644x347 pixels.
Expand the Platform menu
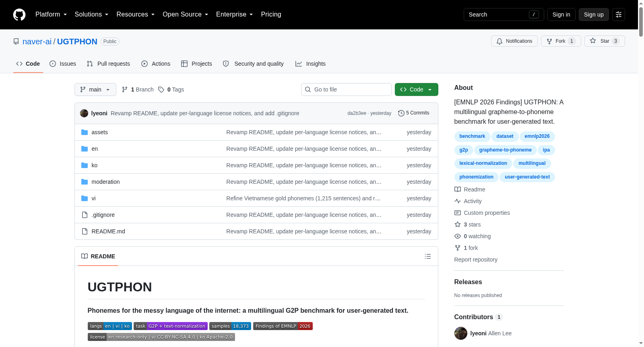click(x=51, y=15)
